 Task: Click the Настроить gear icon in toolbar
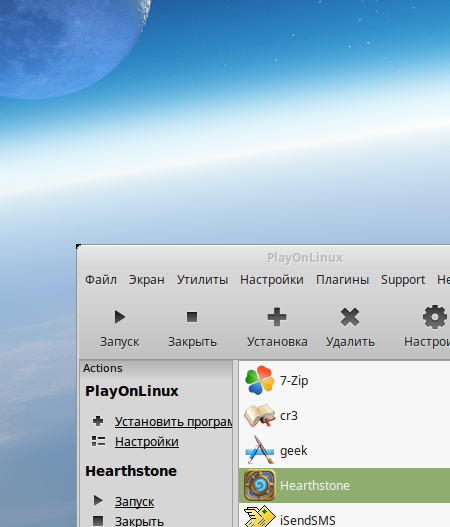click(435, 317)
